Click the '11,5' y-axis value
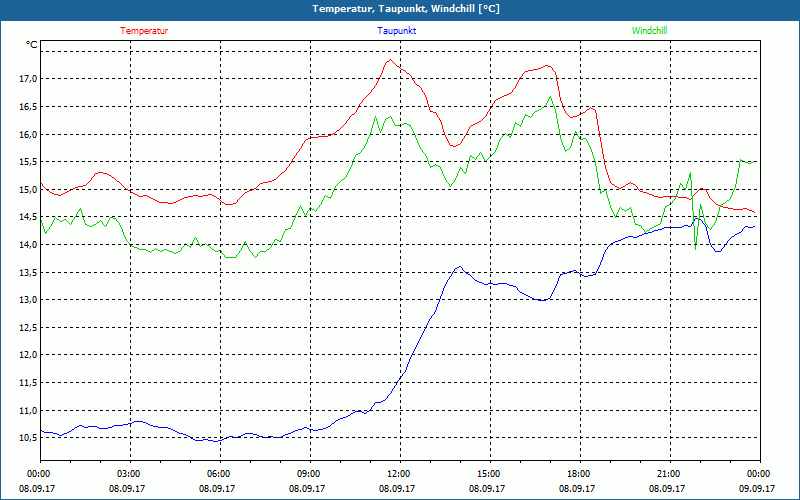The height and width of the screenshot is (500, 800). point(28,382)
